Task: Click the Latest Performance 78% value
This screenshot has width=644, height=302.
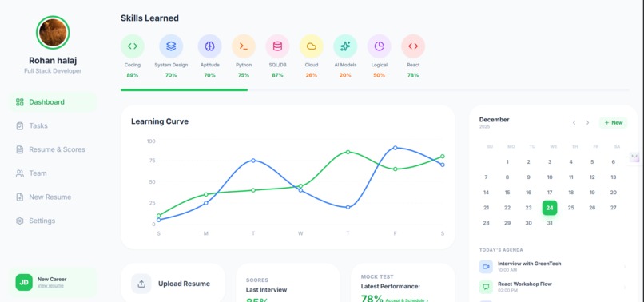Action: [372, 298]
